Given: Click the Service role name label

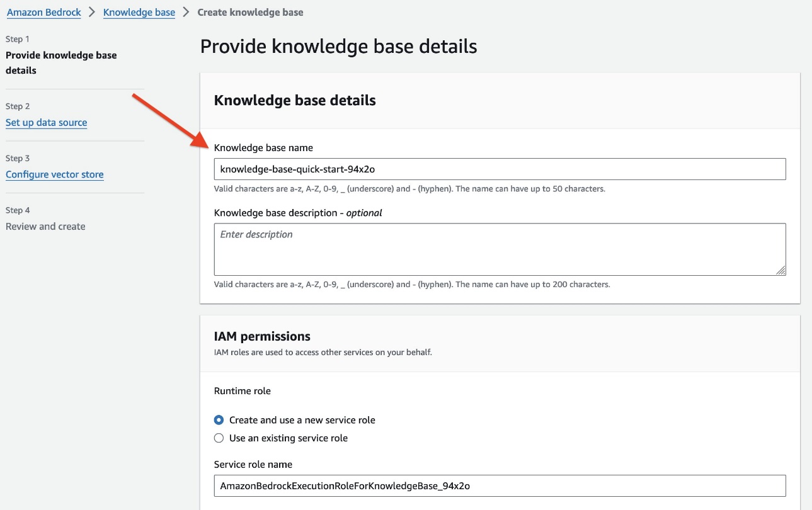Looking at the screenshot, I should [253, 465].
